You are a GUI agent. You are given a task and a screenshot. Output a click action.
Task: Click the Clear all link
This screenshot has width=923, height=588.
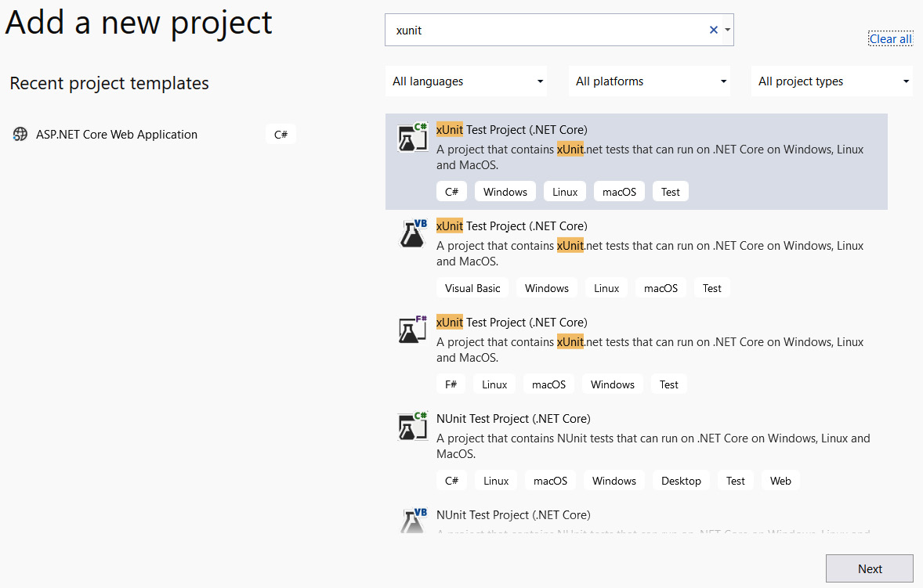[890, 38]
